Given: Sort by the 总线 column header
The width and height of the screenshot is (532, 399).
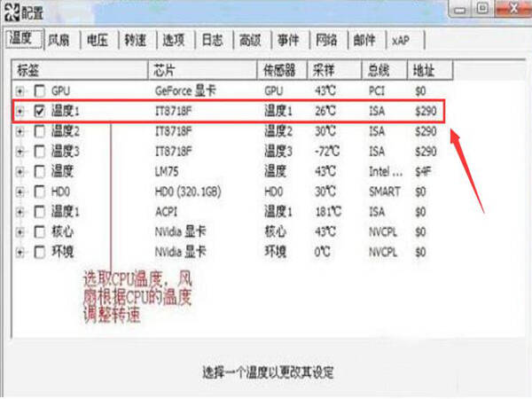Looking at the screenshot, I should tap(384, 70).
